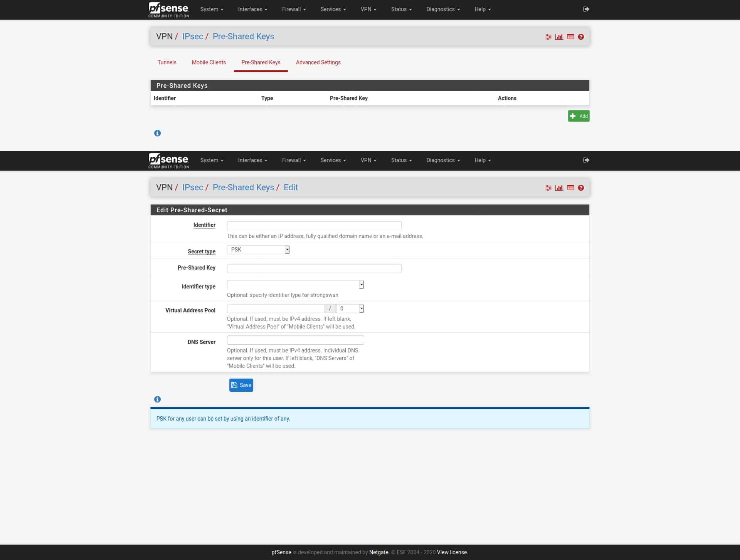Focus the Virtual Address Pool address field
Screen dimensions: 740x560
(275, 309)
